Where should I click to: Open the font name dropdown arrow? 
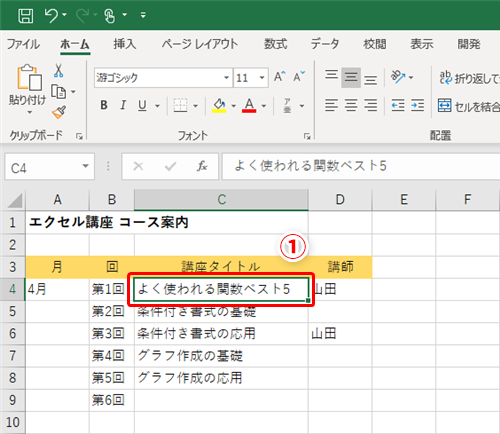click(x=227, y=78)
